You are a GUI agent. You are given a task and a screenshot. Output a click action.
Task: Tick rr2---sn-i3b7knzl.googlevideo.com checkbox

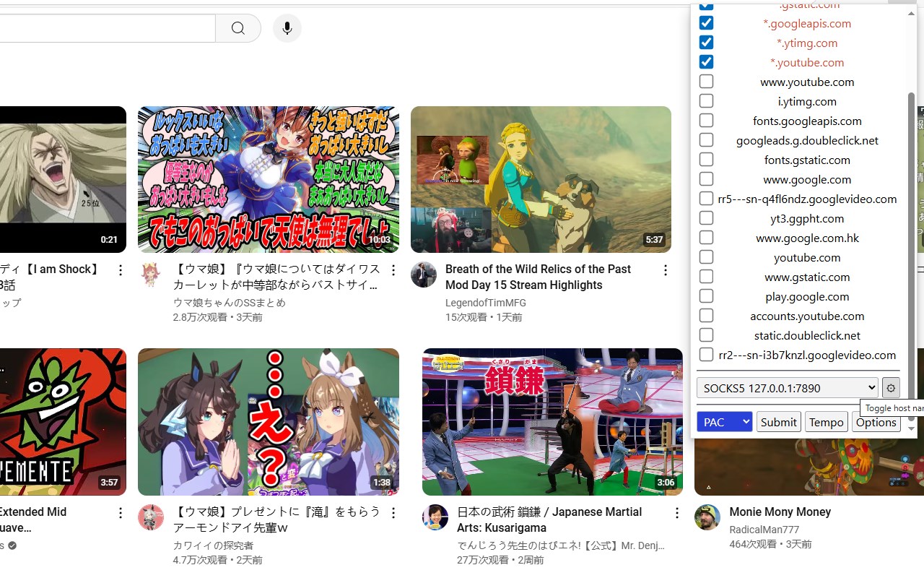(x=706, y=355)
